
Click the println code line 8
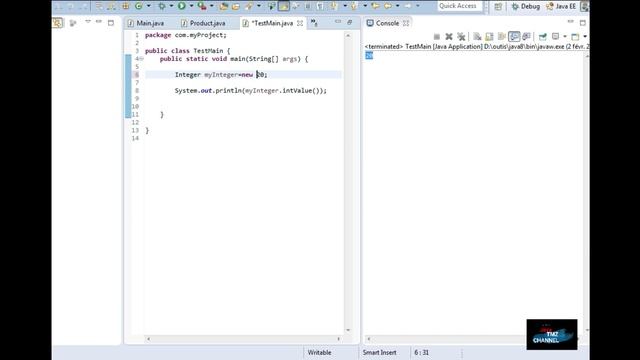point(251,91)
